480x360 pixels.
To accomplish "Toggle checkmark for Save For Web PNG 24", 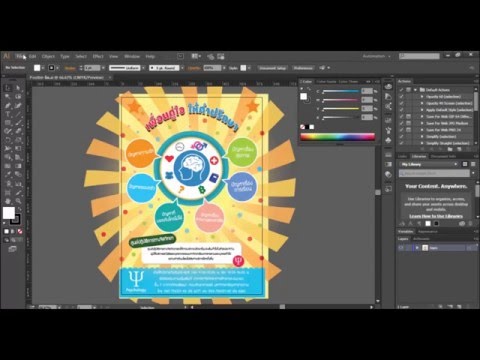I will pyautogui.click(x=401, y=130).
